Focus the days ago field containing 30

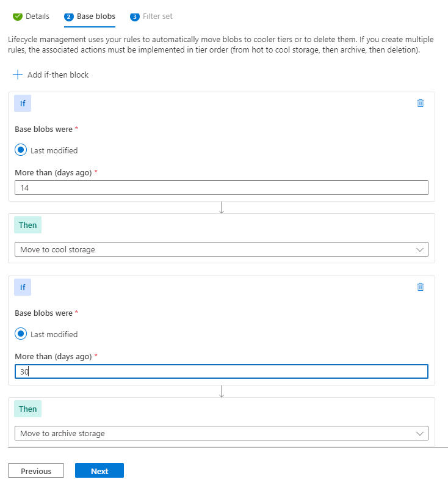coord(222,371)
